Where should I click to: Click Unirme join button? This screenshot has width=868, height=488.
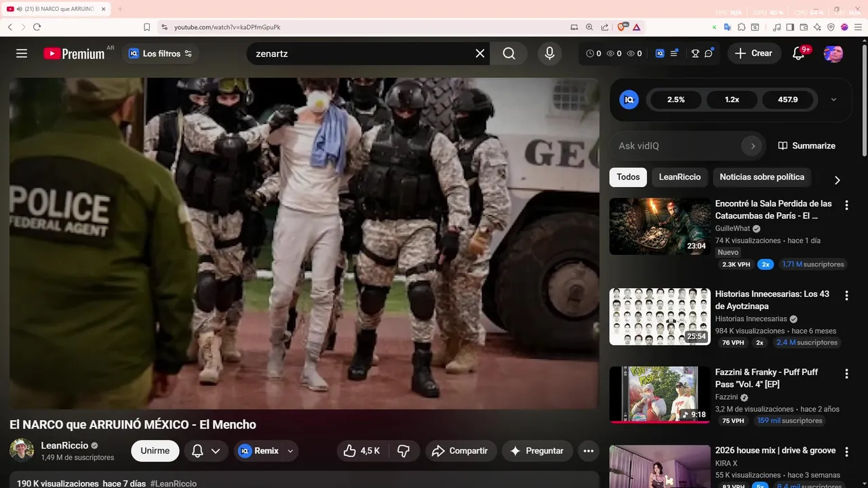click(x=155, y=451)
